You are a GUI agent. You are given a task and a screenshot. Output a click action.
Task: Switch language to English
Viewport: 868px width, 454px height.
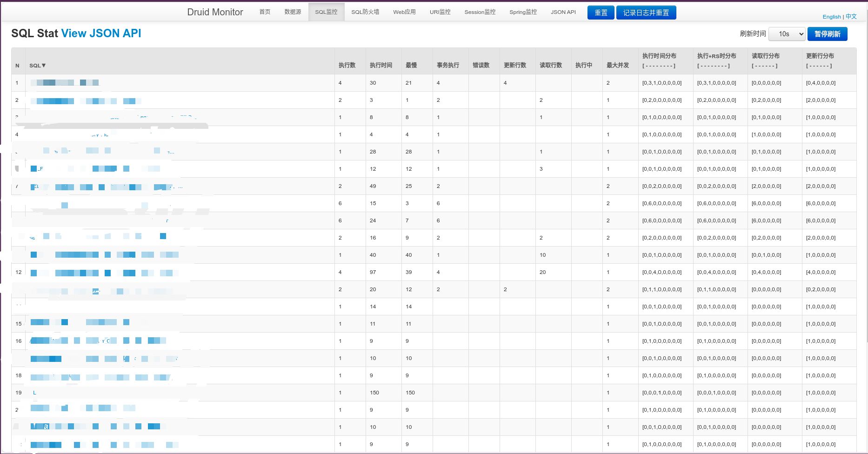832,17
